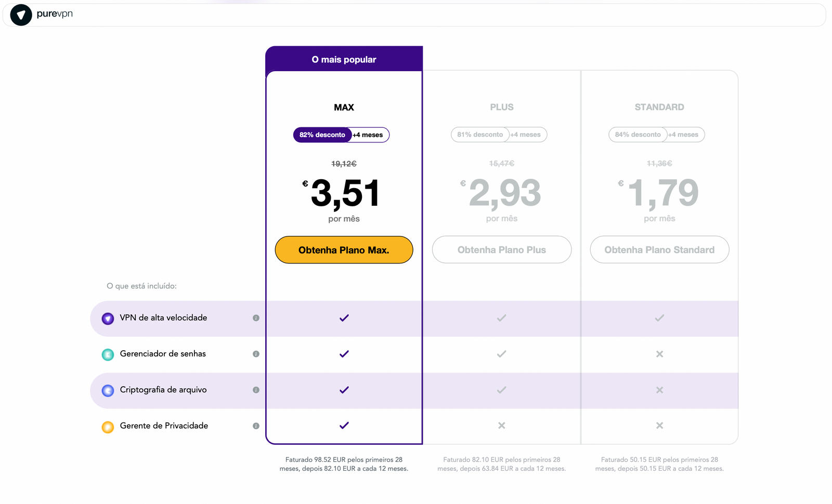Viewport: 832px width, 504px height.
Task: Click the Standard plan VPN de alta velocidade checkmark
Action: pyautogui.click(x=659, y=318)
